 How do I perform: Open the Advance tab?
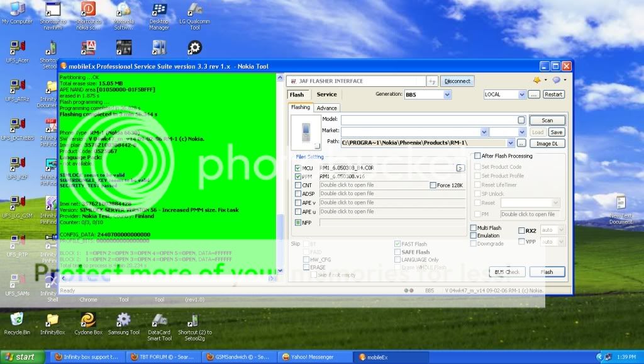[327, 108]
